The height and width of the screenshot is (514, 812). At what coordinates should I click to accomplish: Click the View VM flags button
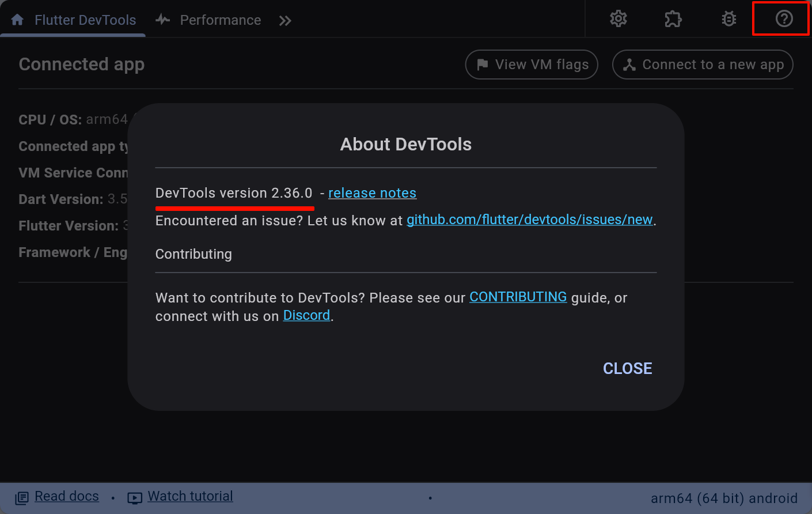tap(532, 65)
